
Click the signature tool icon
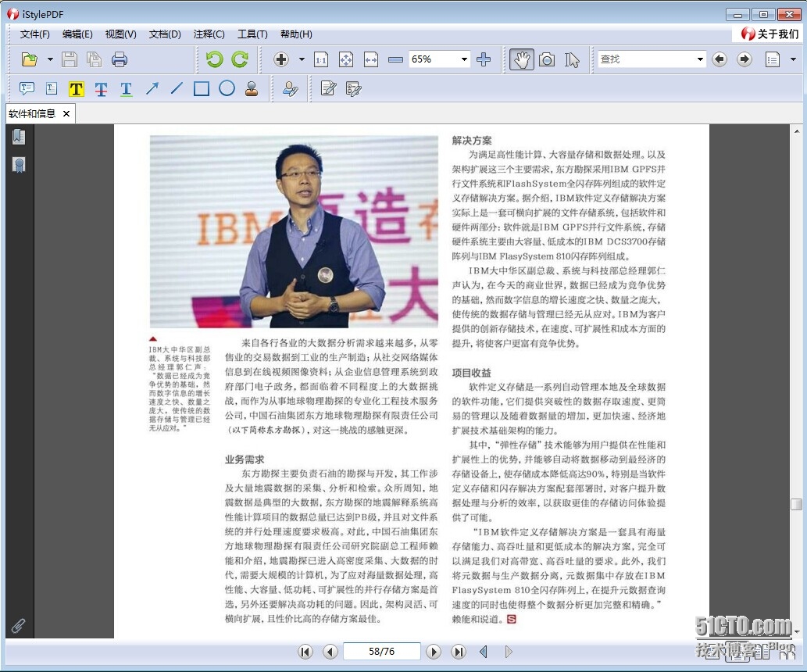[x=290, y=89]
